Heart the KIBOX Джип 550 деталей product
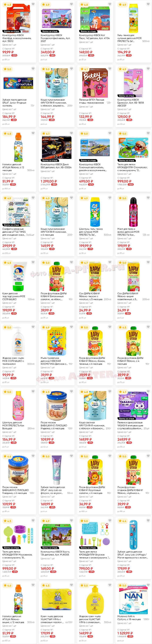The width and height of the screenshot is (152, 644). pos(71,134)
